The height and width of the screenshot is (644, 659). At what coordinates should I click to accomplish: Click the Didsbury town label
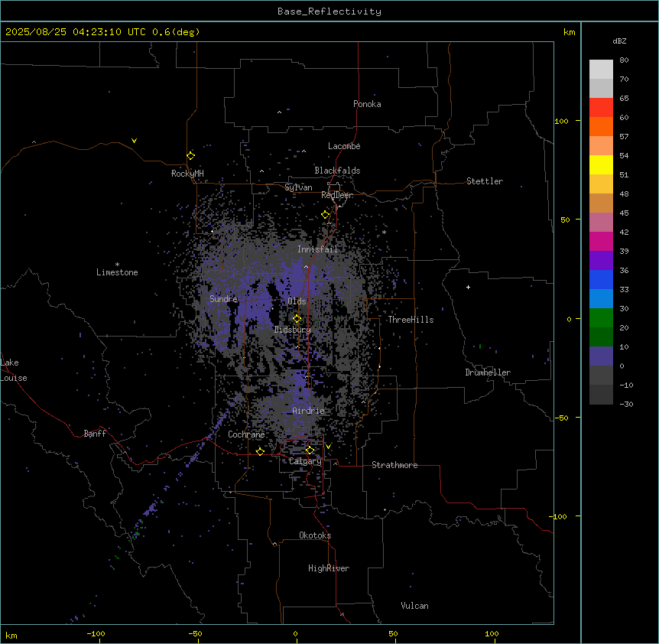click(x=293, y=330)
